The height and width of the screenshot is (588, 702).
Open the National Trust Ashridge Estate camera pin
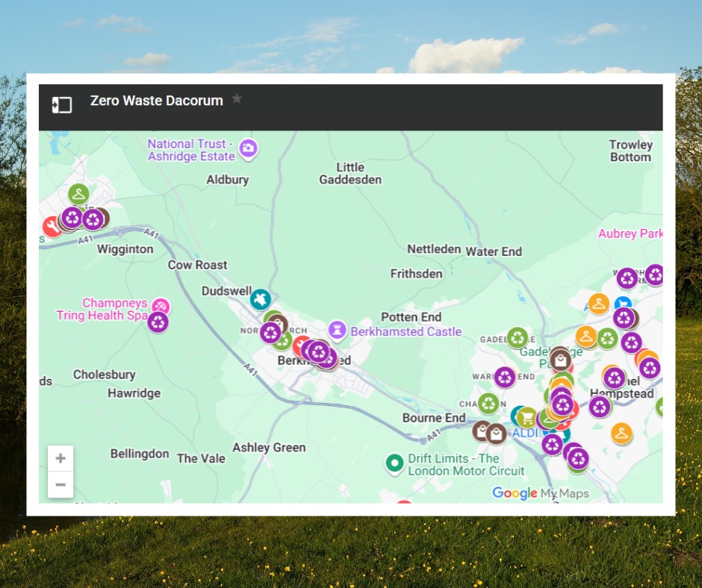tap(248, 148)
